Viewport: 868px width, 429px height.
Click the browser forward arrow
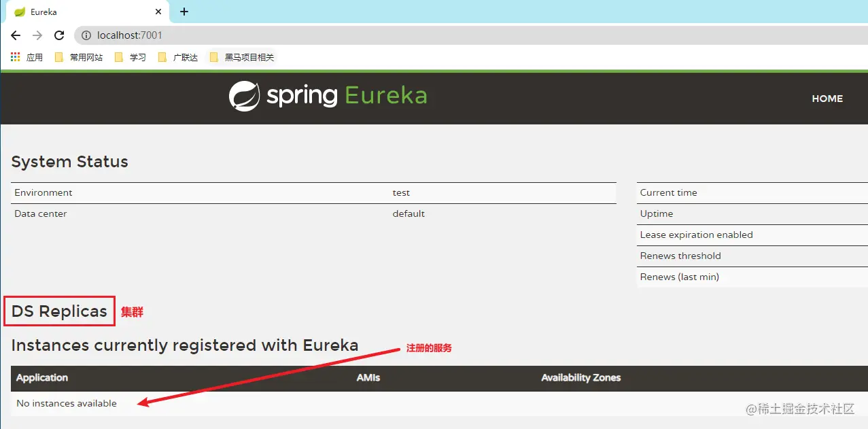(37, 35)
